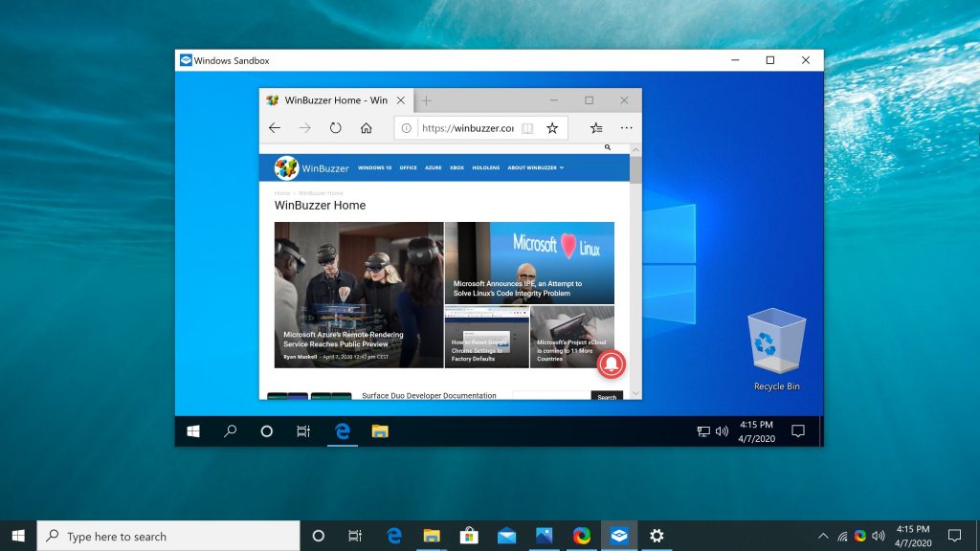Open Edge Settings and more ellipsis menu
The image size is (980, 551).
coord(626,128)
